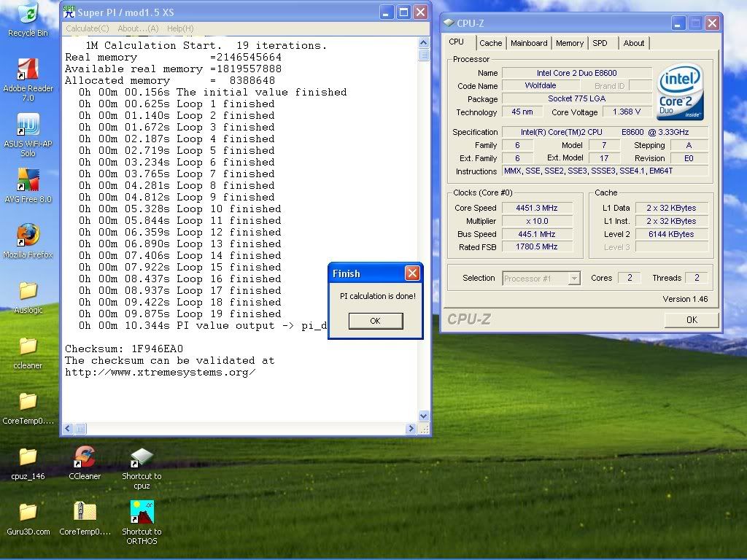This screenshot has width=747, height=560.
Task: Click the Super PI vertical scrollbar thumb
Action: tap(424, 55)
